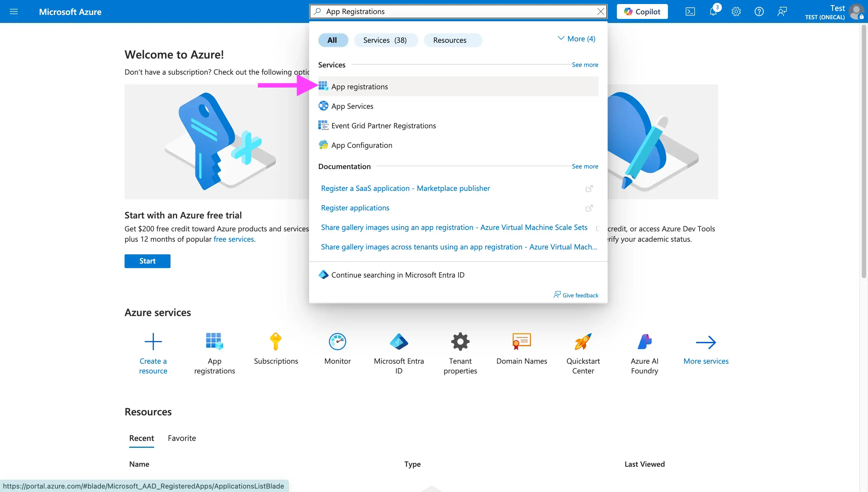Screen dimensions: 868x492
Task: Click Give feedback in the search panel
Action: coord(576,295)
